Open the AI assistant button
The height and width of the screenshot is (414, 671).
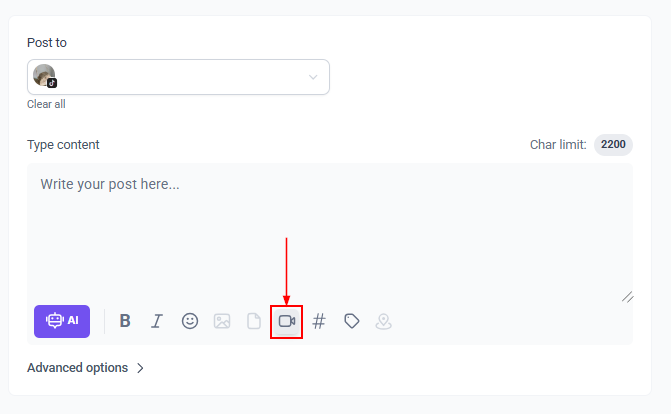pos(62,321)
